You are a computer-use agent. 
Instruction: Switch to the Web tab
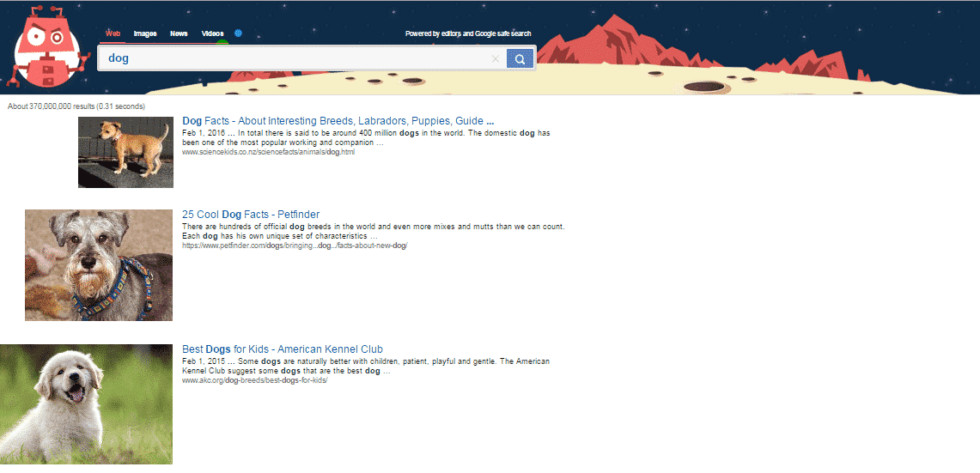tap(112, 33)
